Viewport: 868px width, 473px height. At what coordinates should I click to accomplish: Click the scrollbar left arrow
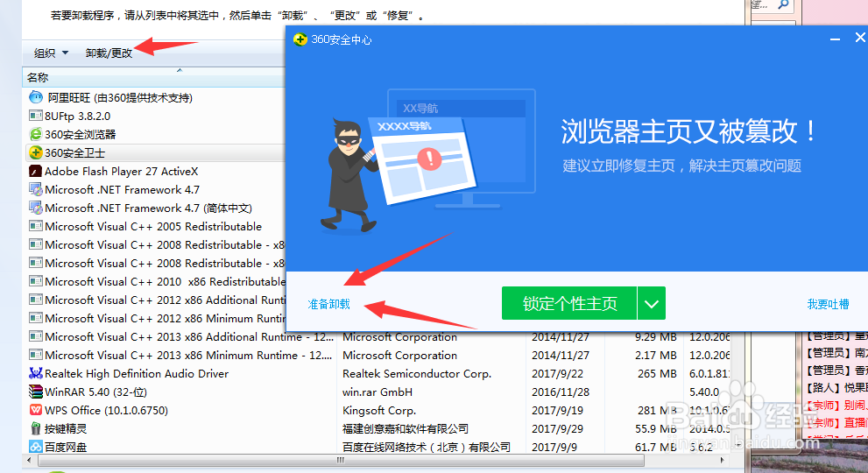coord(29,460)
